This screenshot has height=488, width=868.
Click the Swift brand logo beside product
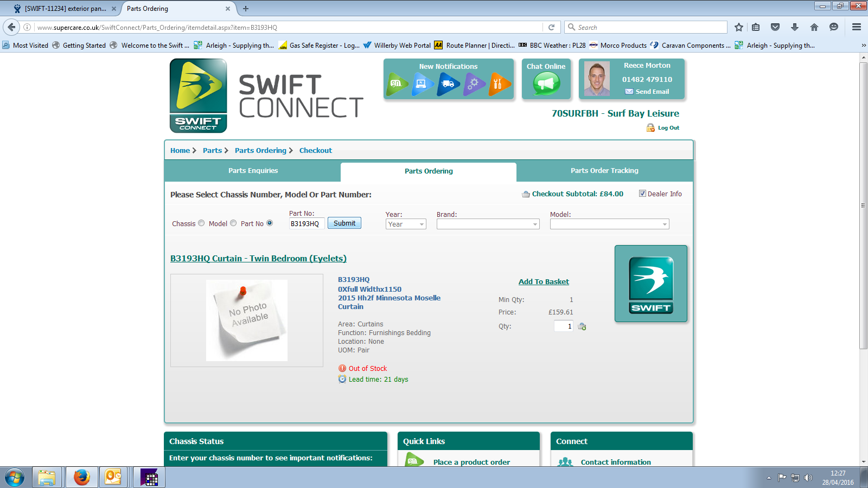[x=651, y=284]
